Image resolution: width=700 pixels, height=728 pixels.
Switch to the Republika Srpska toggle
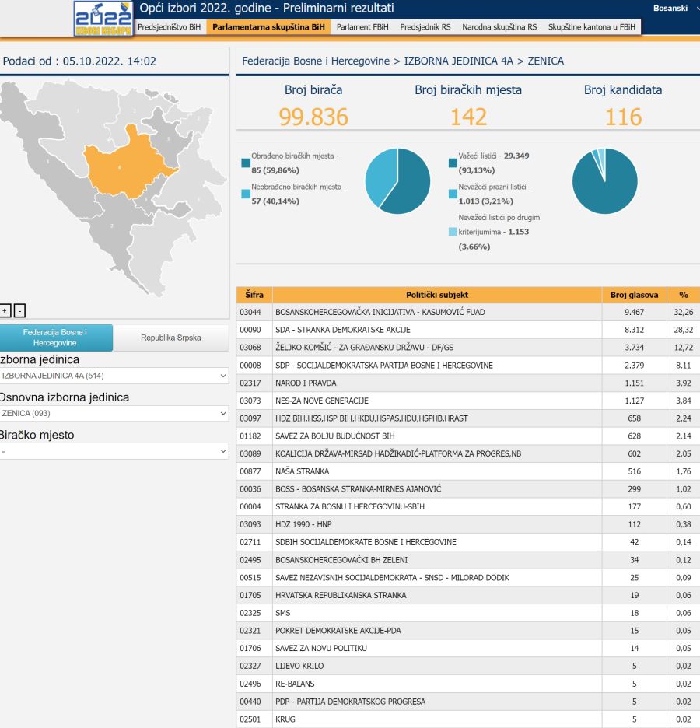(x=170, y=338)
